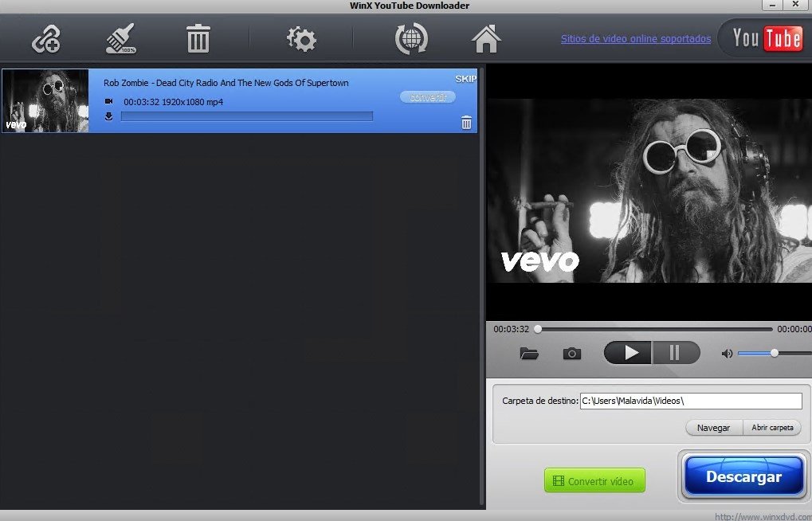Click the 'Carpeta de destino' path field

[691, 401]
